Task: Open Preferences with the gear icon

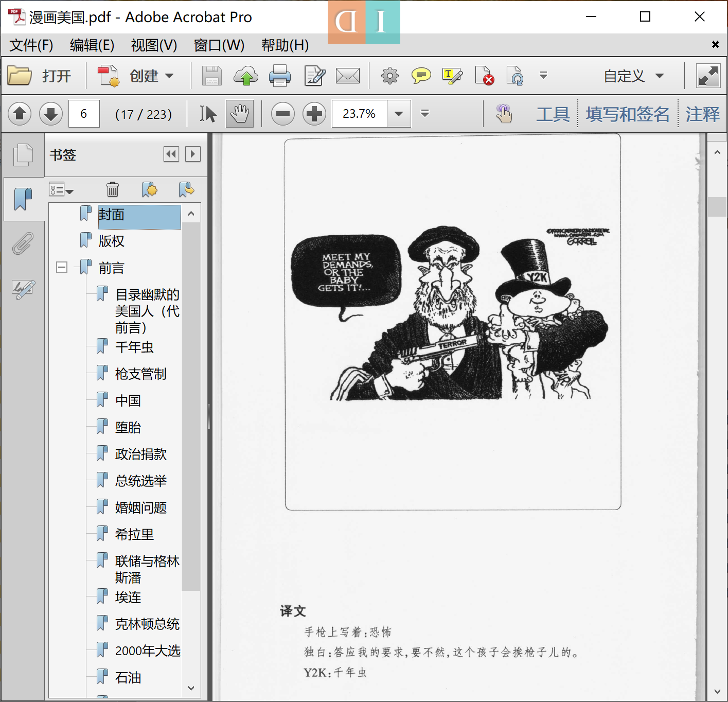Action: 389,76
